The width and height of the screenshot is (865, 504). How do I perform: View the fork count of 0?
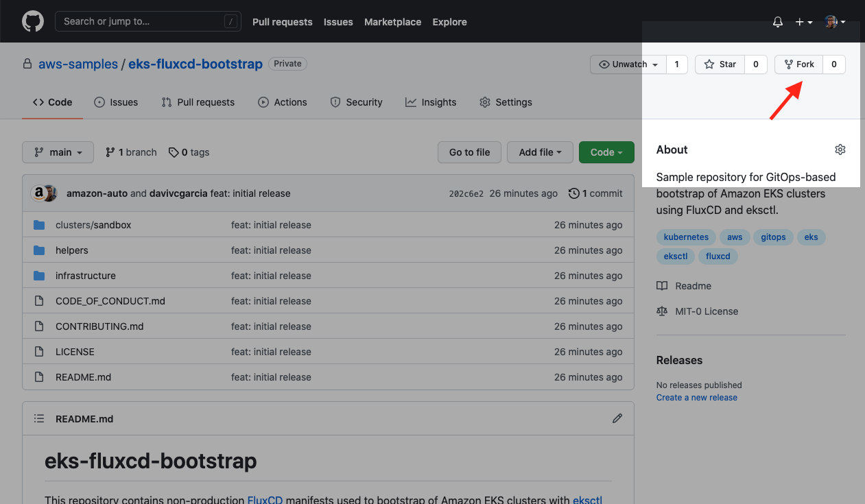[834, 64]
